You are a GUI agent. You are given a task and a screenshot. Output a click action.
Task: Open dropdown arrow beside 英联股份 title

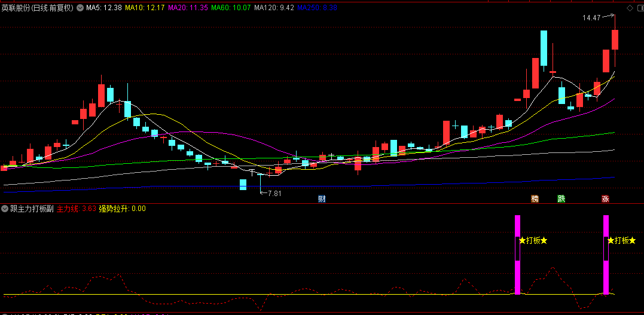coord(80,8)
